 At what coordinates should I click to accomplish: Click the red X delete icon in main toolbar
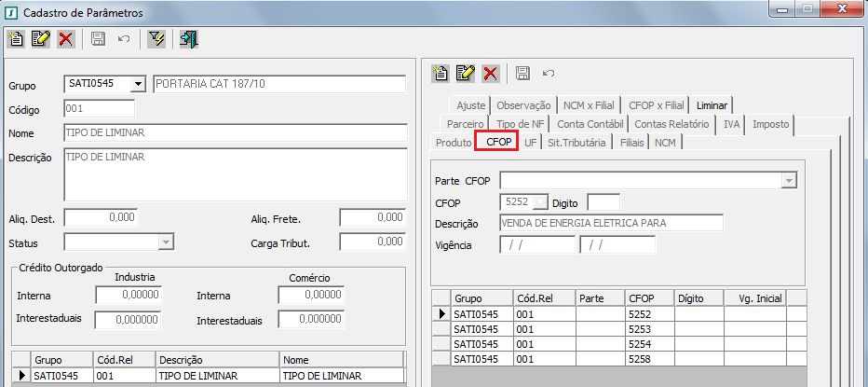point(66,39)
